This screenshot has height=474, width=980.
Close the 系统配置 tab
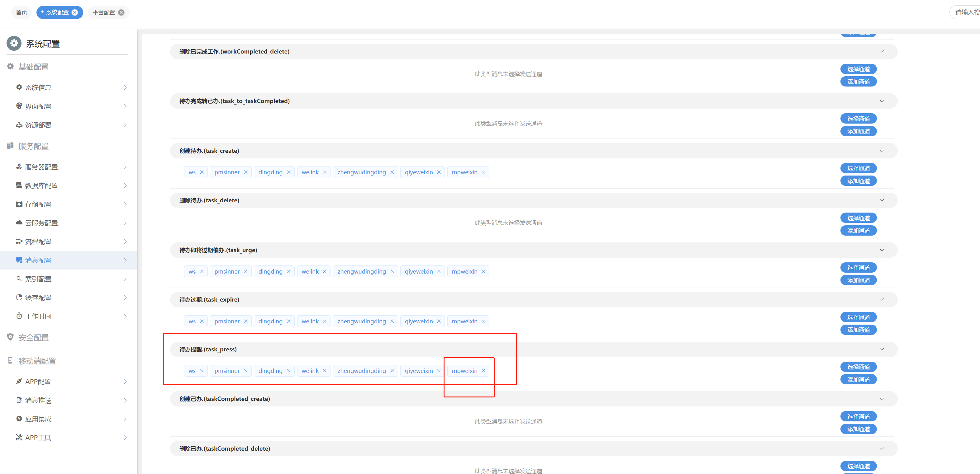pyautogui.click(x=75, y=12)
